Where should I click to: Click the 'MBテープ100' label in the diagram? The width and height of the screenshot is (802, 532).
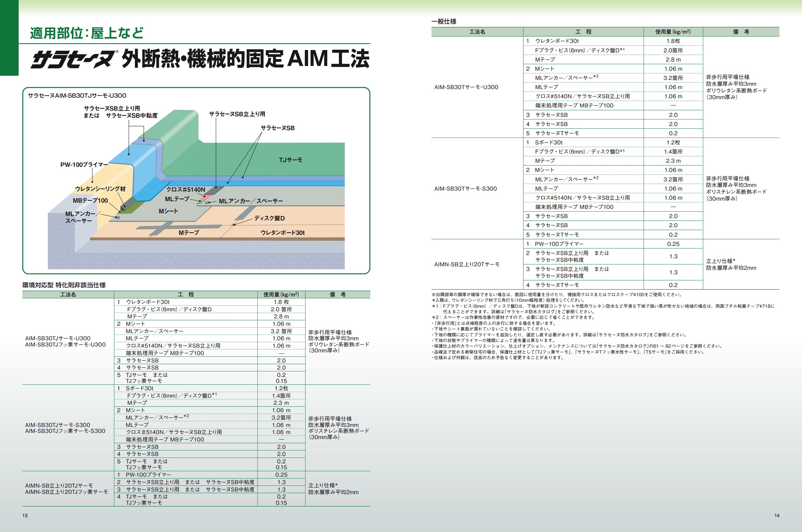point(90,201)
